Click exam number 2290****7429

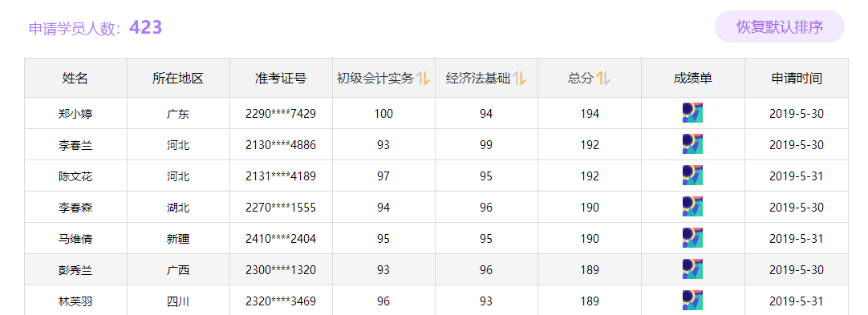[x=281, y=114]
